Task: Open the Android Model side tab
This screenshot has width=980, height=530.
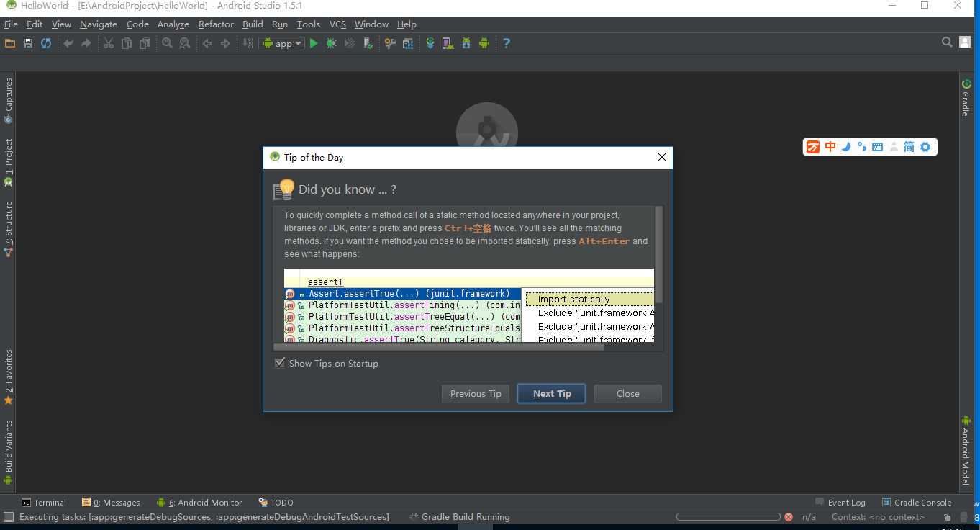Action: (966, 450)
